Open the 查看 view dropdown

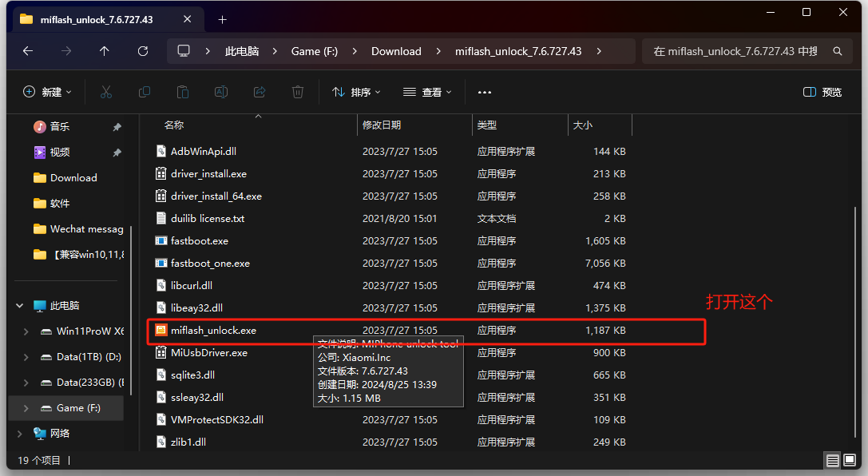[427, 92]
